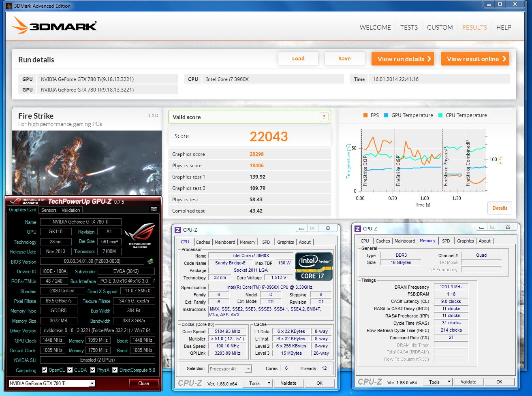Image resolution: width=532 pixels, height=396 pixels.
Task: Open the CUSTOM section in 3DMark
Action: click(440, 28)
